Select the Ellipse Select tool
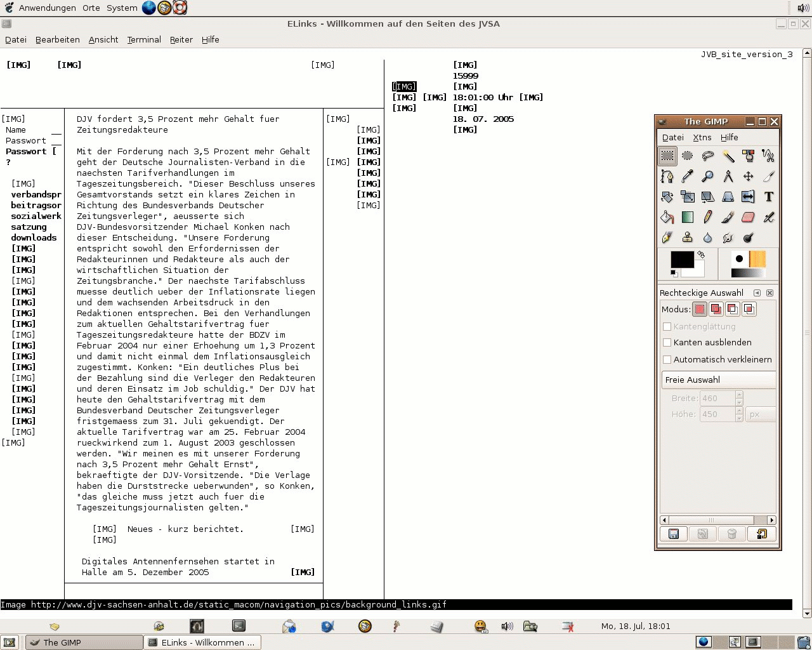 688,156
